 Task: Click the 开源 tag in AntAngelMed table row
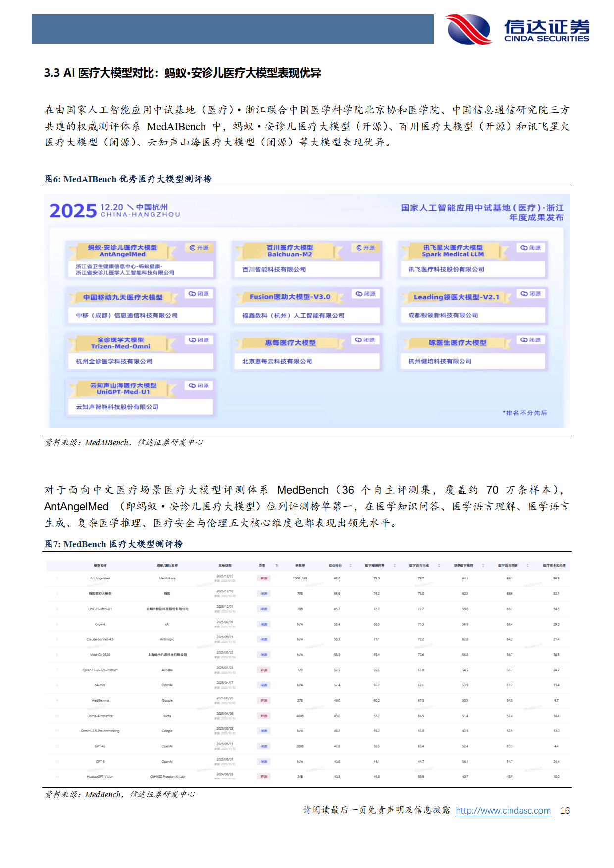[264, 579]
